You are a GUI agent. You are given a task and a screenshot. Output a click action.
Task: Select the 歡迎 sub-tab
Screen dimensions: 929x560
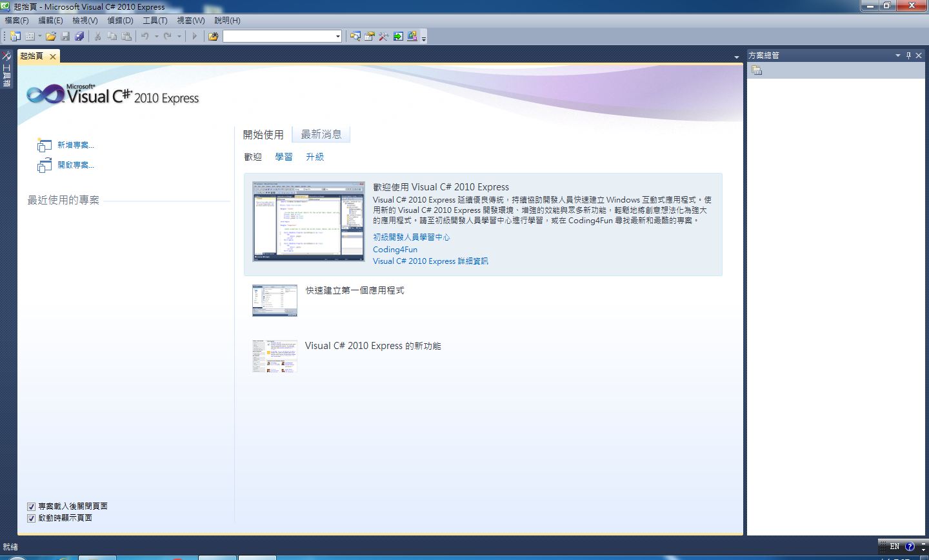253,157
